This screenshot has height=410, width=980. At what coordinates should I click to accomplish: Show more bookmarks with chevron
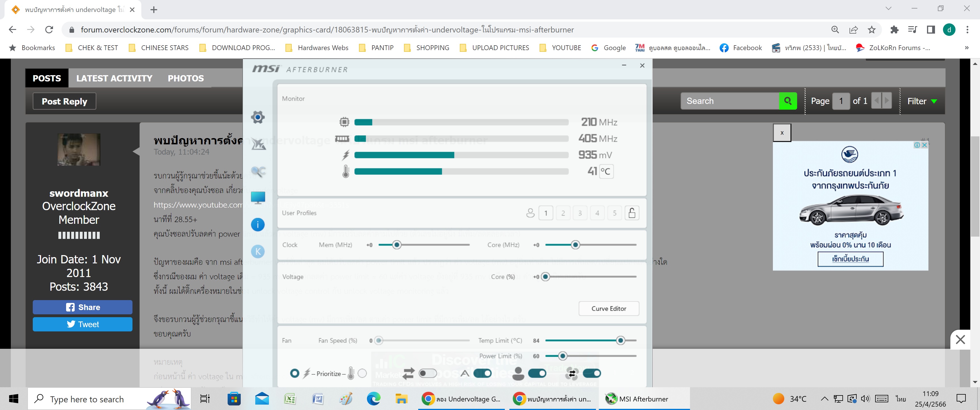click(966, 48)
